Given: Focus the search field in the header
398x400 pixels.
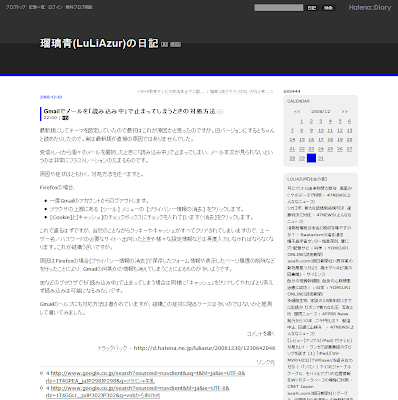Looking at the screenshot, I should click(279, 8).
